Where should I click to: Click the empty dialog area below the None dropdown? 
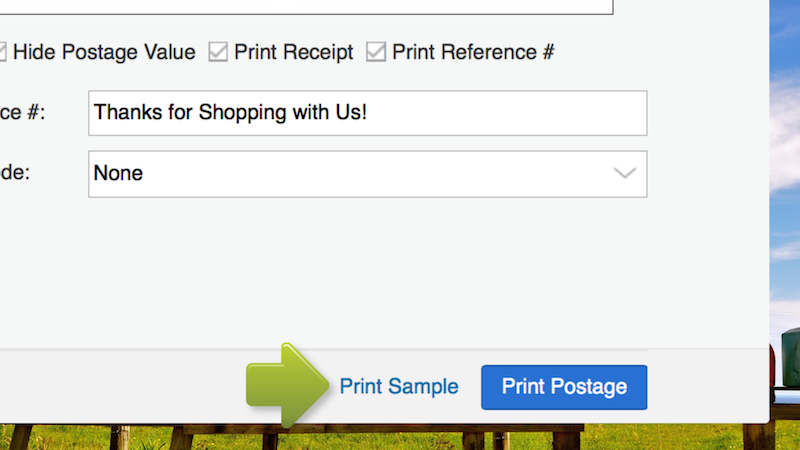point(350,270)
